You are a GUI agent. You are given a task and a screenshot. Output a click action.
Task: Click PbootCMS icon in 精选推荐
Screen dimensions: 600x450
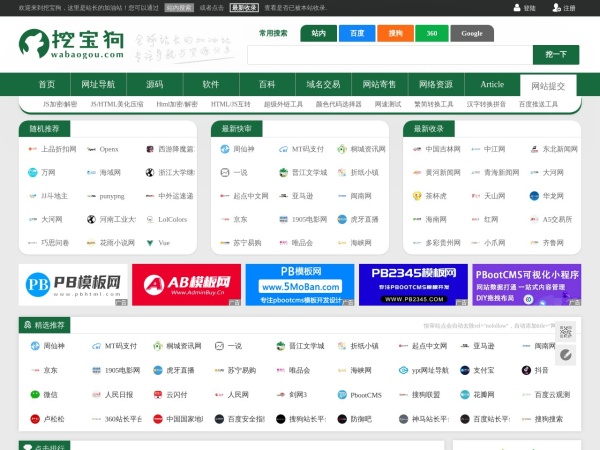(342, 395)
